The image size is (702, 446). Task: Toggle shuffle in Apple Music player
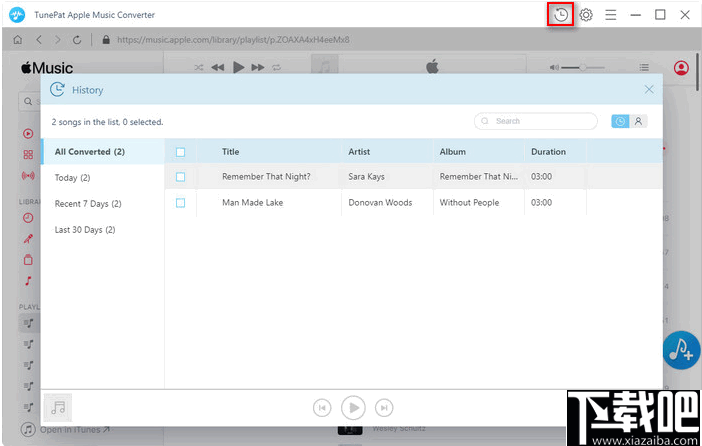tap(199, 67)
